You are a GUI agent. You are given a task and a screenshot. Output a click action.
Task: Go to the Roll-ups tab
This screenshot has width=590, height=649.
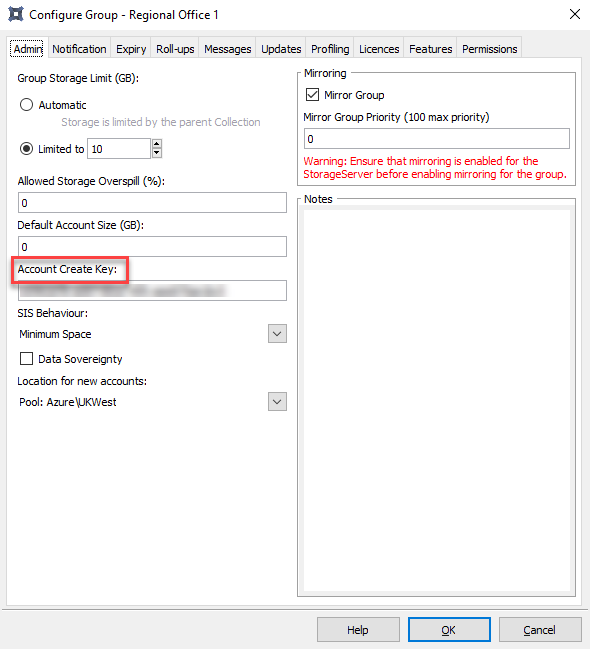pyautogui.click(x=175, y=49)
